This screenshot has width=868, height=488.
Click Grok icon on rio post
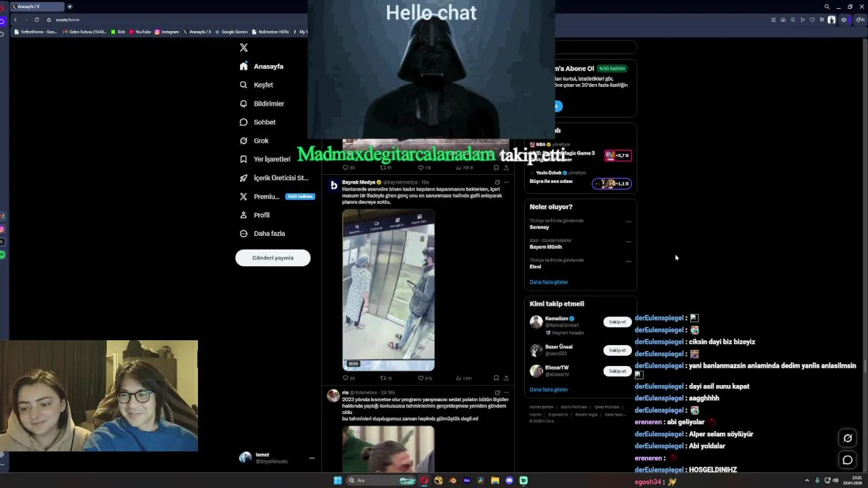click(x=497, y=392)
